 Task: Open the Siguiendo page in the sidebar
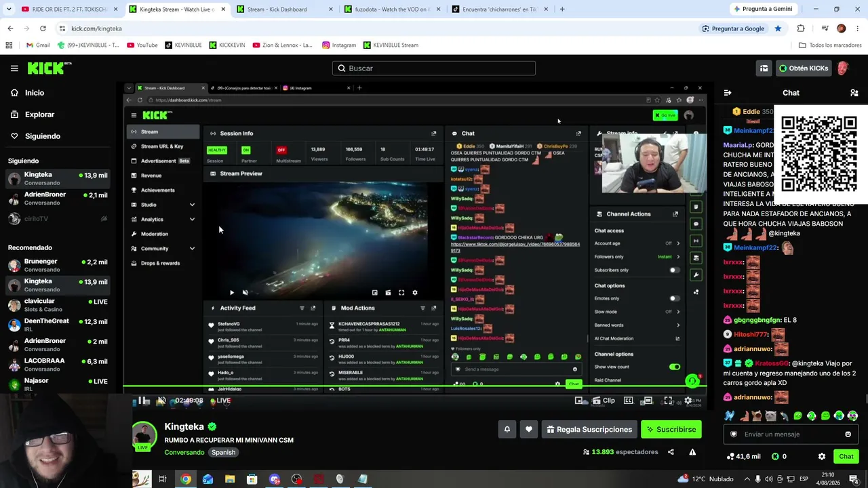pyautogui.click(x=43, y=136)
